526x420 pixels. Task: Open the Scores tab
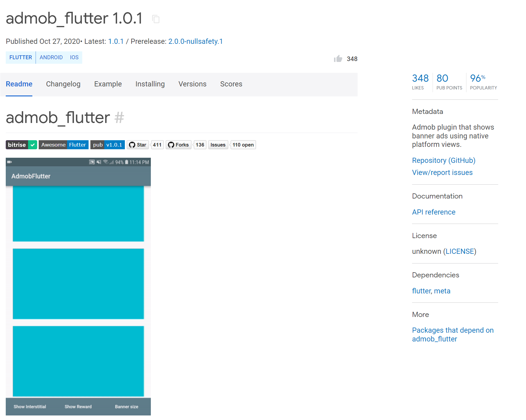[231, 84]
